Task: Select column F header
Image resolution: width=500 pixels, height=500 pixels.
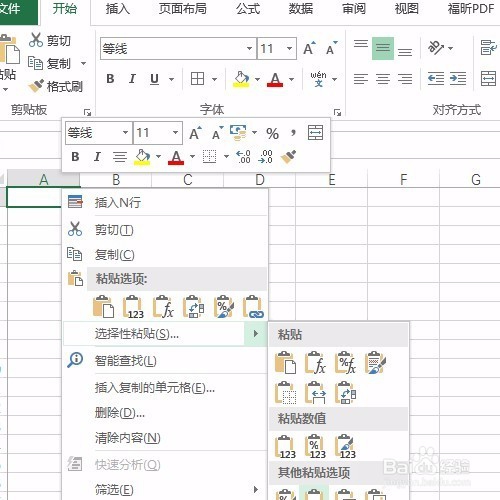Action: pos(404,180)
